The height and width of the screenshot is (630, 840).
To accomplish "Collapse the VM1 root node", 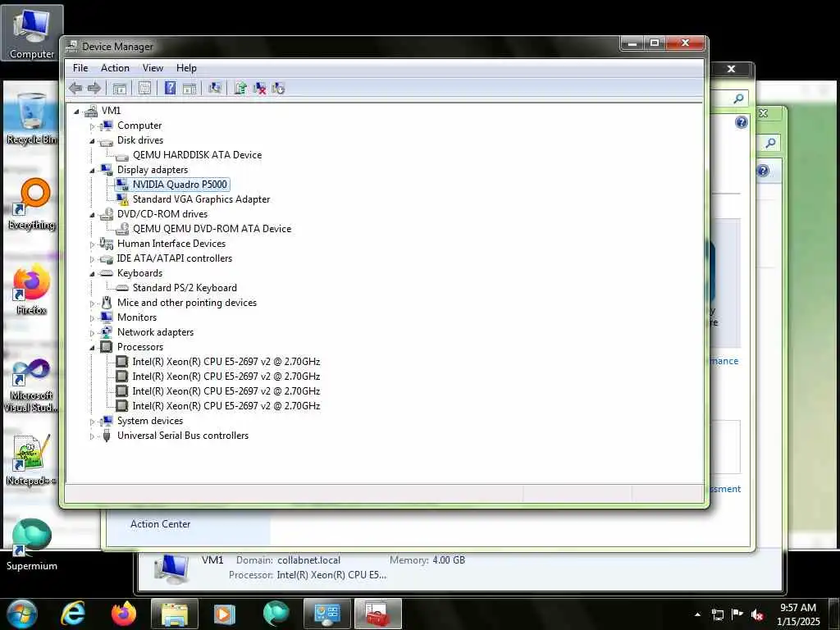I will (76, 112).
